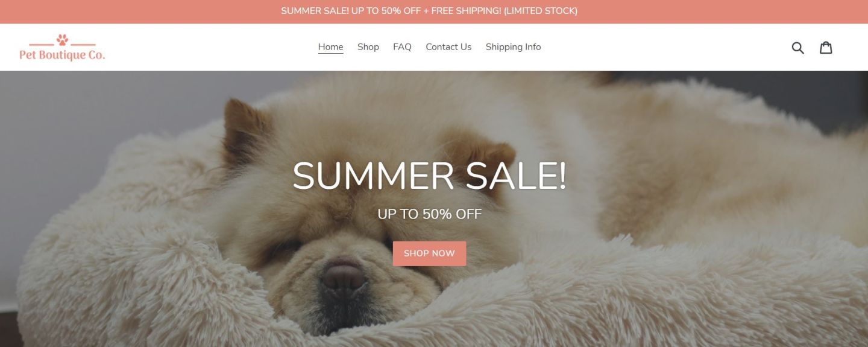Select Contact Us in navigation

(x=448, y=47)
